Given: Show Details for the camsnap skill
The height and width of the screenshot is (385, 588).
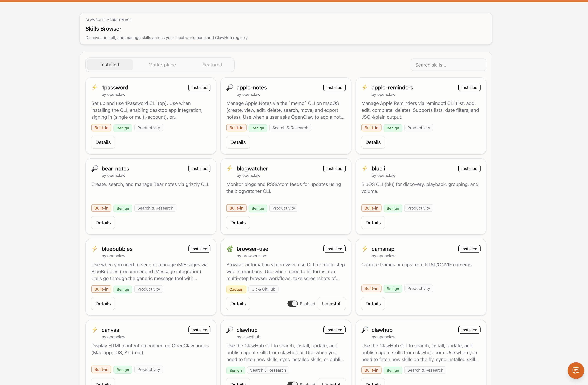Looking at the screenshot, I should click(373, 304).
